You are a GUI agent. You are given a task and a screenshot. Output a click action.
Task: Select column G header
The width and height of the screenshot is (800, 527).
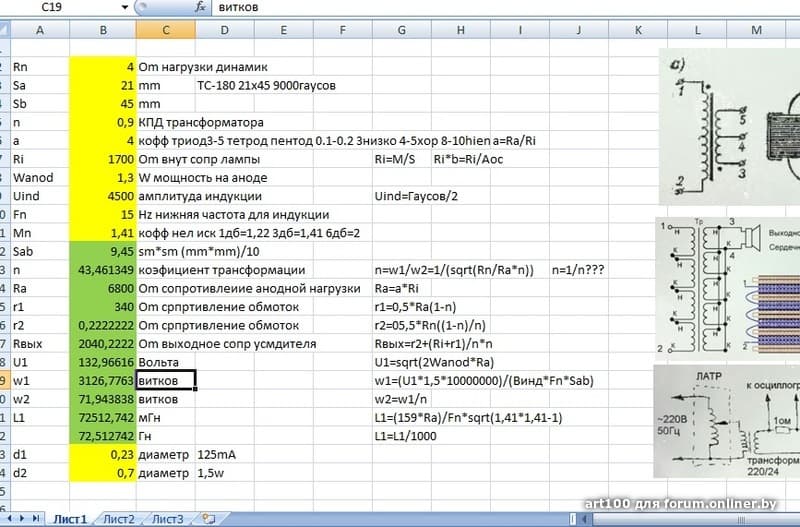(x=402, y=30)
